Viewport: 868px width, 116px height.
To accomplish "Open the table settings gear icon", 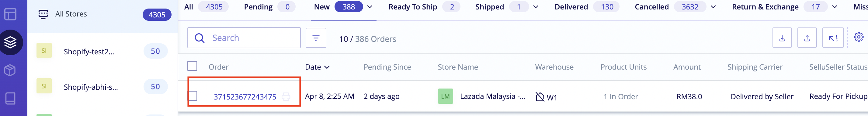I will 859,37.
